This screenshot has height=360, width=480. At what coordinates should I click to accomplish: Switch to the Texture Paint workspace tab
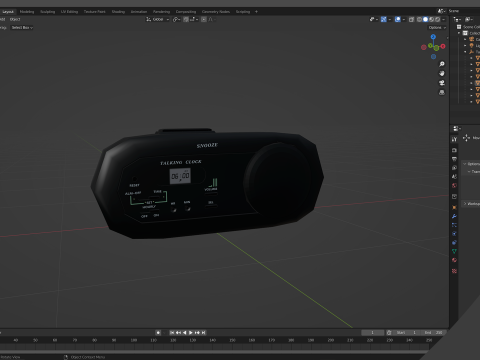[x=94, y=11]
